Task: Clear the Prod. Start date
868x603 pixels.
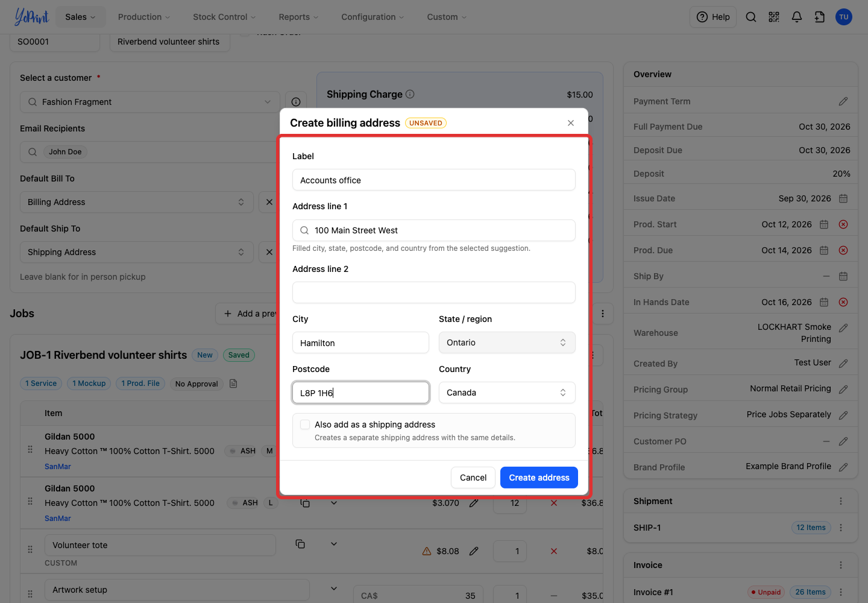Action: (843, 224)
